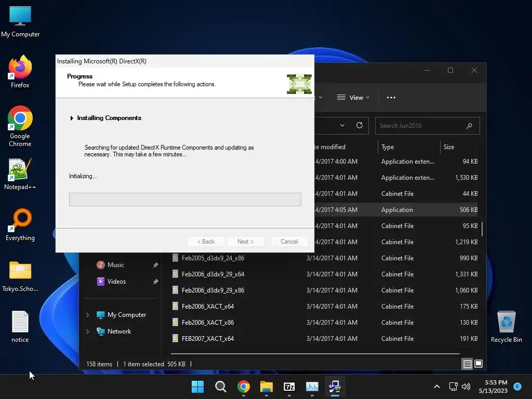Screen dimensions: 532x399
Task: Refresh the File Explorer folder
Action: pos(360,126)
